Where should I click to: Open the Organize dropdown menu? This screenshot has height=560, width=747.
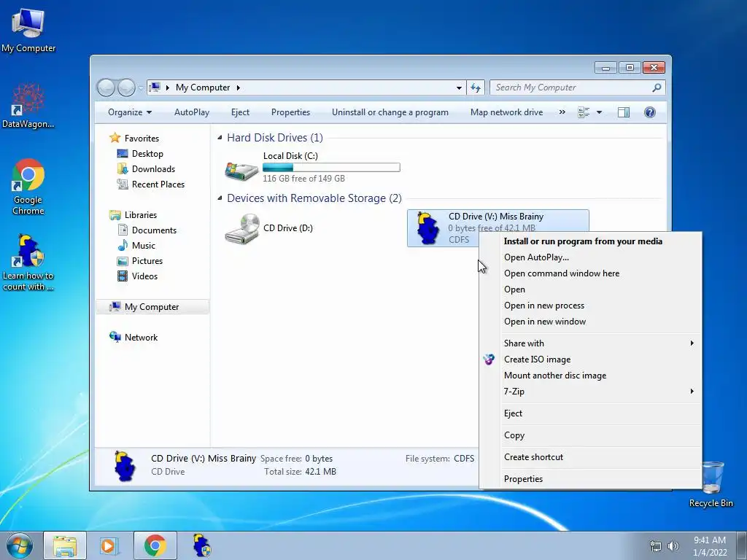[x=130, y=112]
